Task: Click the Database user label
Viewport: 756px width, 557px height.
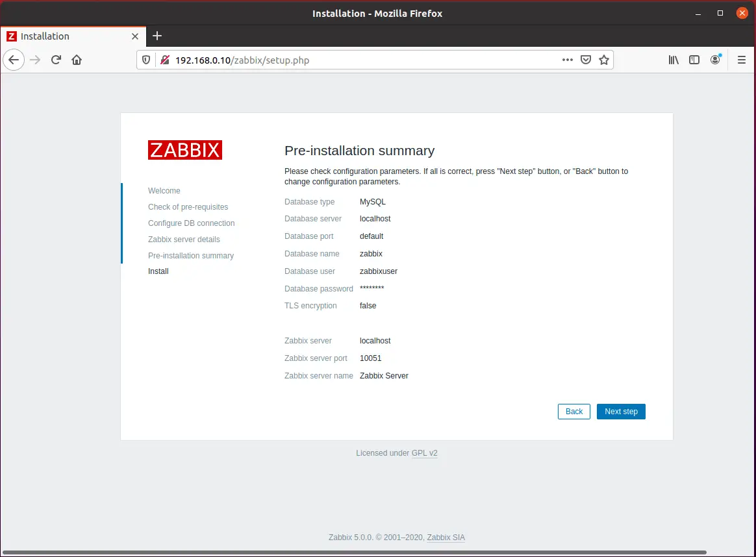Action: [x=310, y=271]
